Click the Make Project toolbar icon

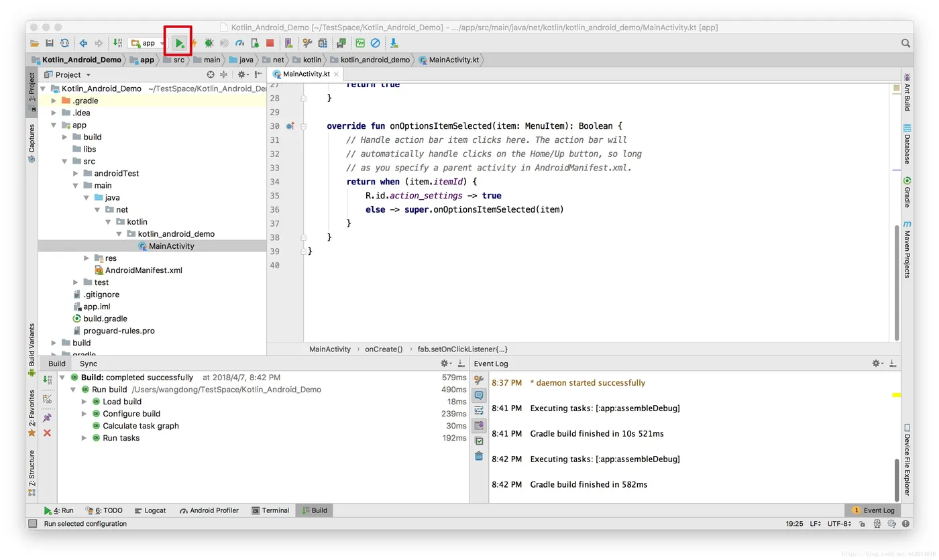[117, 43]
